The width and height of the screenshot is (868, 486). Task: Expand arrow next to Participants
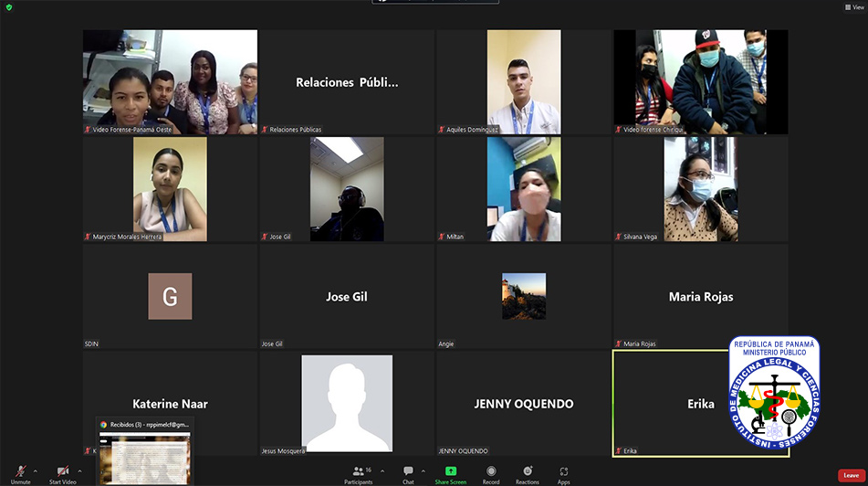click(x=382, y=471)
